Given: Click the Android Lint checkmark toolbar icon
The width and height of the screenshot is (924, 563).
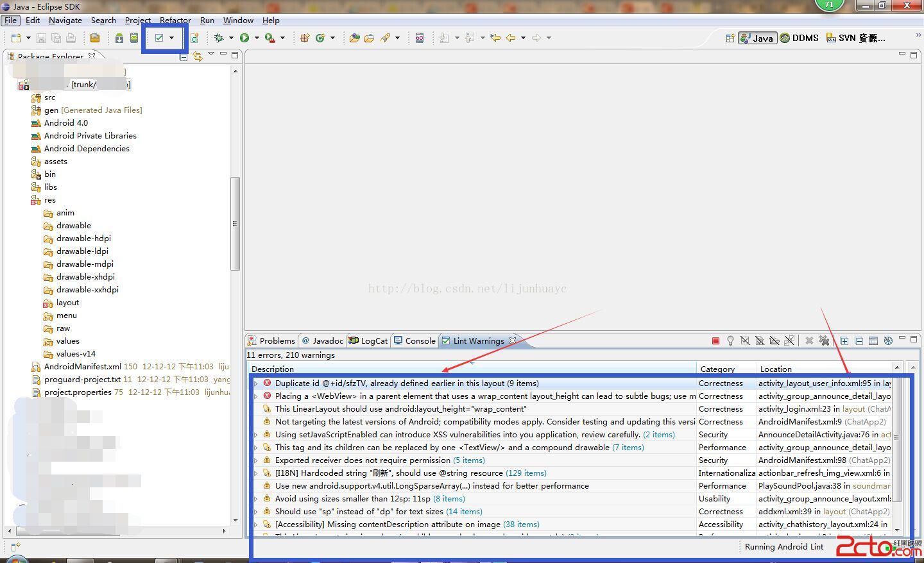Looking at the screenshot, I should coord(159,38).
